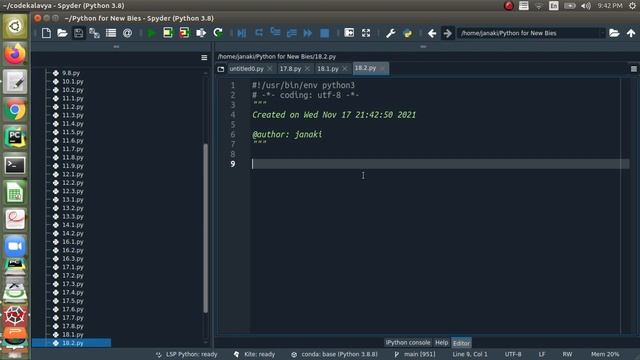Screen dimensions: 640x360
Task: Select the Editor pane tab
Action: point(461,343)
